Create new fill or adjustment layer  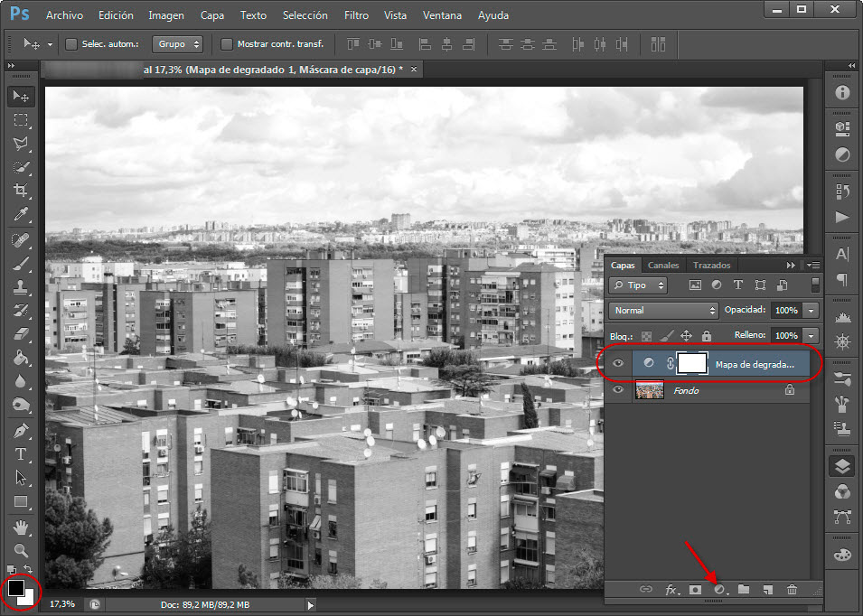720,590
